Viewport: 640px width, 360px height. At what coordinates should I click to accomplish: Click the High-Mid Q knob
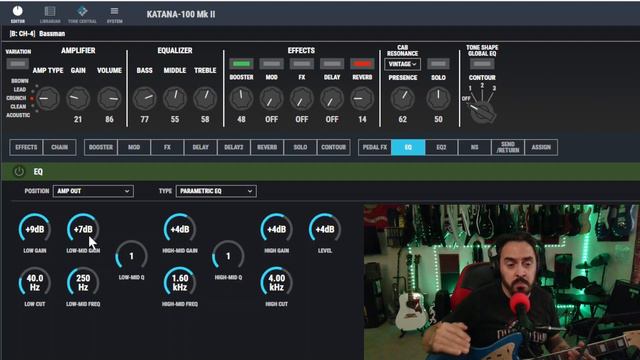point(228,256)
